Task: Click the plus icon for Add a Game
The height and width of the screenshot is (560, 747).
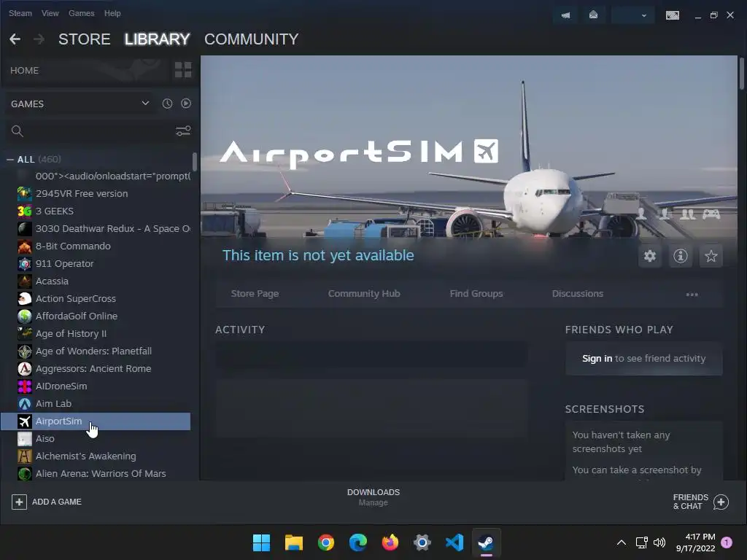Action: click(x=19, y=502)
